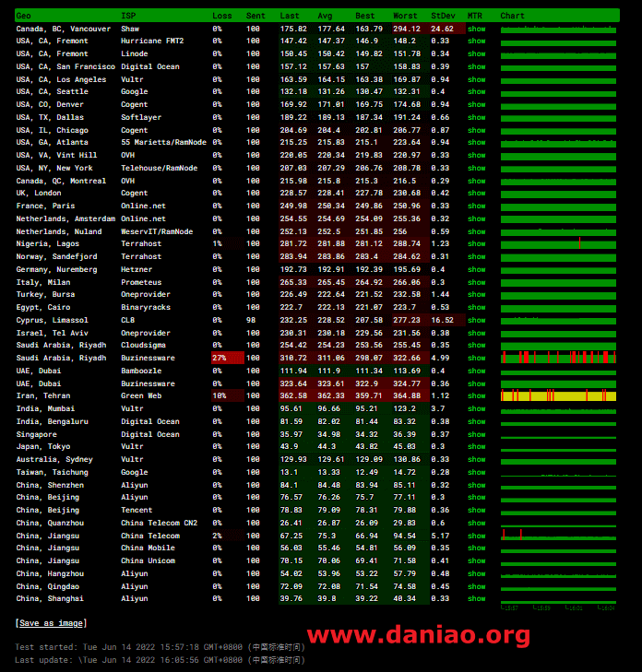Click the ISP column header
Screen dimensions: 642x672
pyautogui.click(x=128, y=16)
